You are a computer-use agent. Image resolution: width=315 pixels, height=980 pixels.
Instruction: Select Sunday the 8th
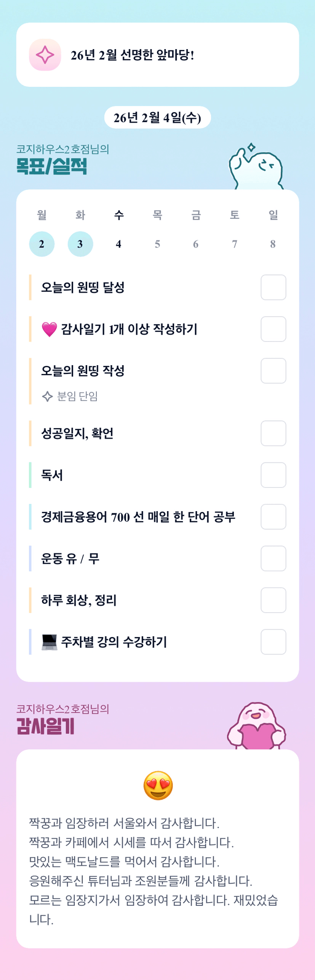click(273, 244)
